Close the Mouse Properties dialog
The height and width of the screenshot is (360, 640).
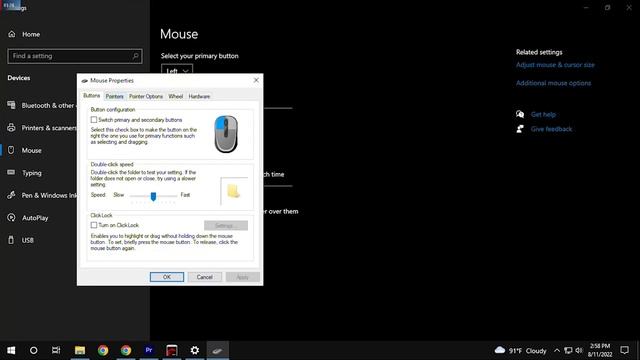(256, 80)
